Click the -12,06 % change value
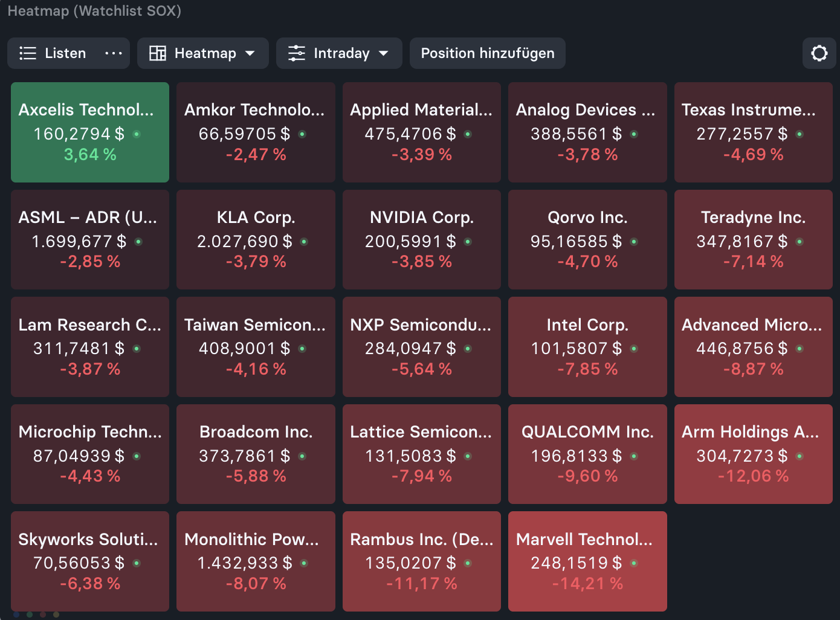This screenshot has width=840, height=620. (754, 476)
